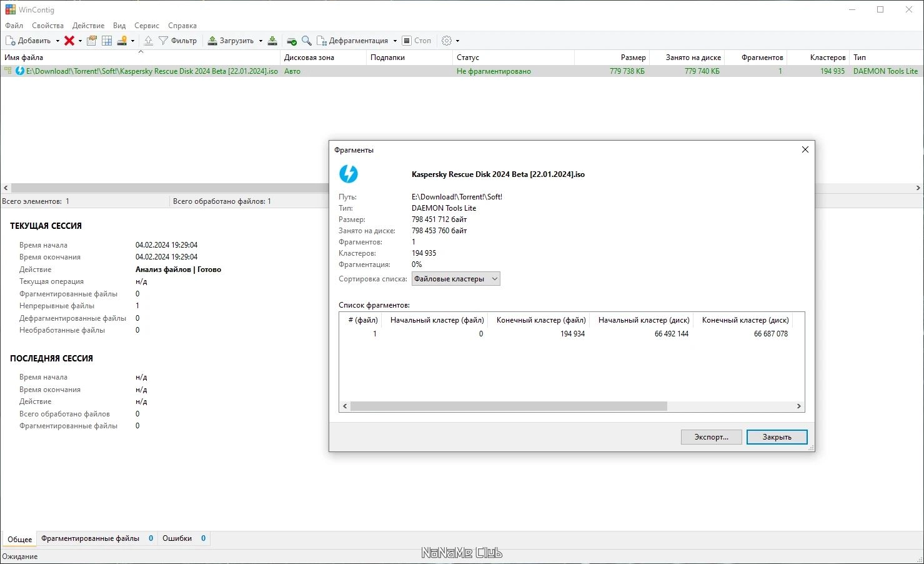This screenshot has width=924, height=564.
Task: Expand the Дефрагментация dropdown arrow
Action: click(x=395, y=41)
